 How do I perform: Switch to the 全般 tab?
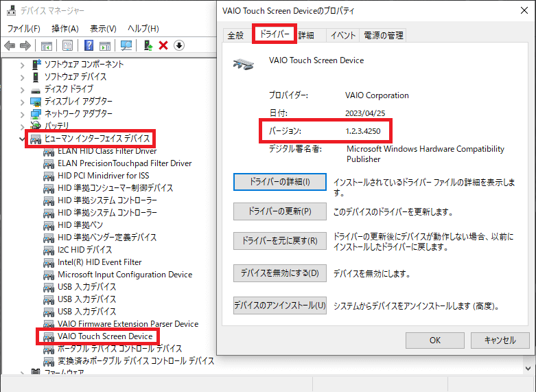(x=235, y=35)
